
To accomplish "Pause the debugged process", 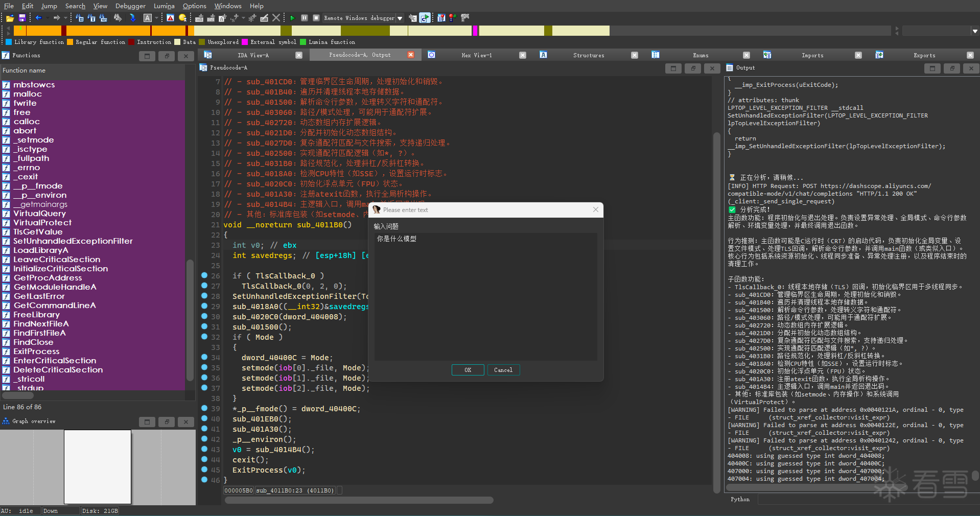I will (305, 18).
